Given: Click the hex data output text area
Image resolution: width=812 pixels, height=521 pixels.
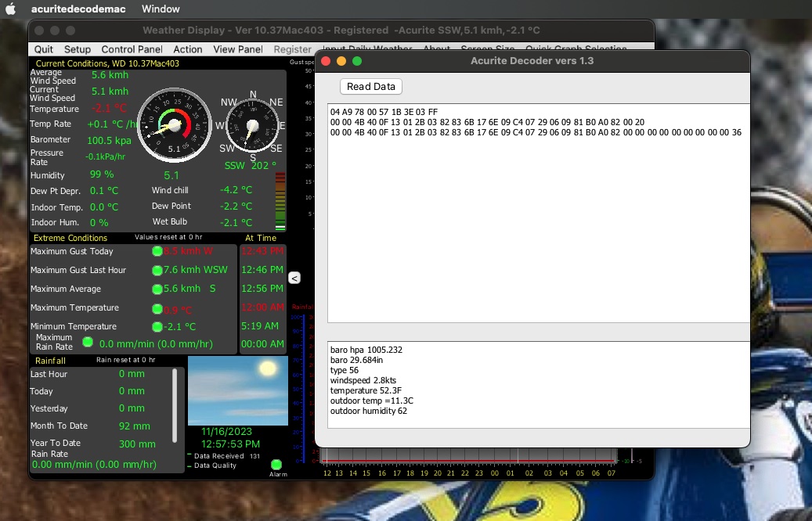Looking at the screenshot, I should (539, 213).
